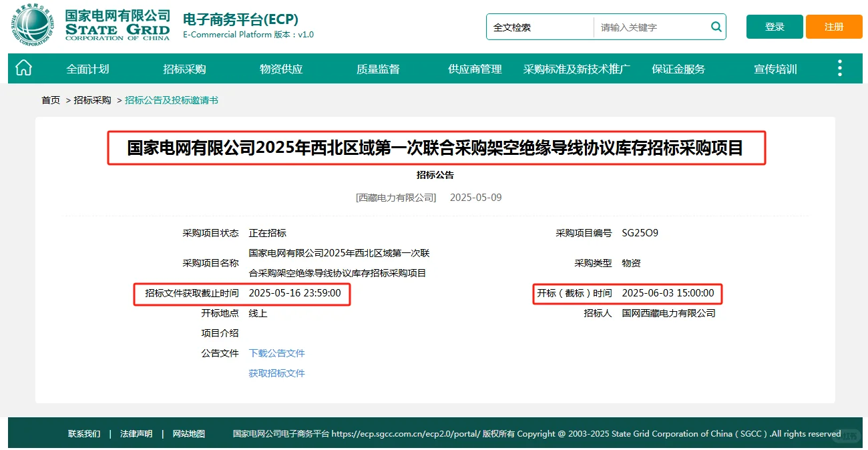This screenshot has width=868, height=450.
Task: Click the 网站地图 footer link
Action: click(x=188, y=433)
